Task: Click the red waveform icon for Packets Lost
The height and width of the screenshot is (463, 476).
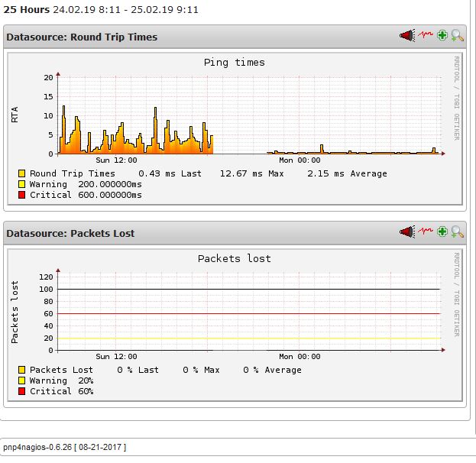Action: [425, 231]
